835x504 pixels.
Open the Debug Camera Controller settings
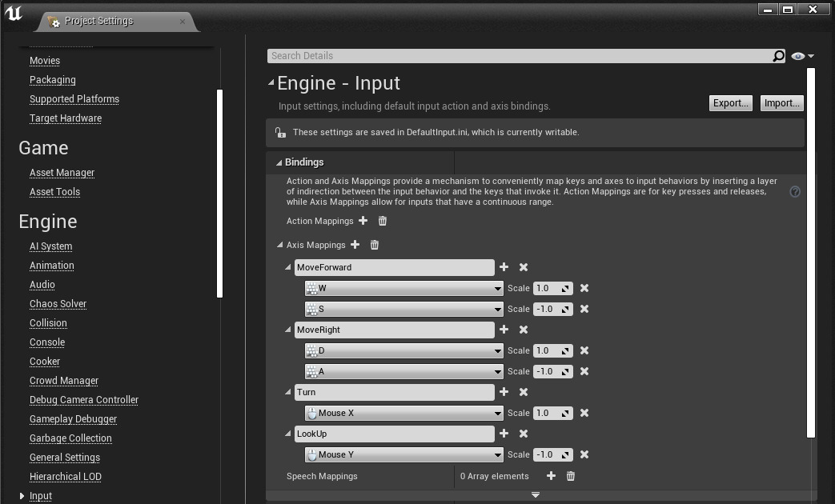coord(83,400)
